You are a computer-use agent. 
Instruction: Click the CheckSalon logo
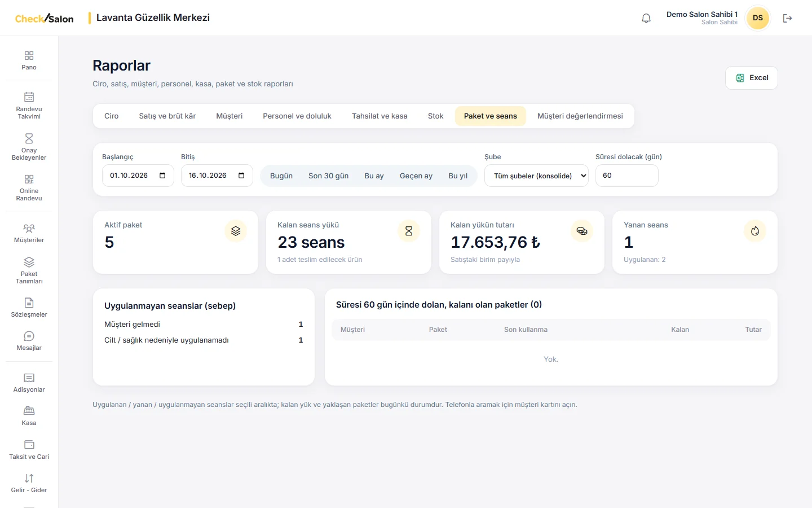[x=44, y=18]
